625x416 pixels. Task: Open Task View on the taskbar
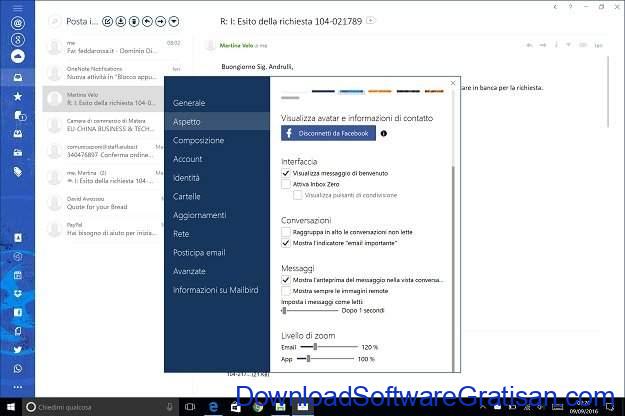190,407
